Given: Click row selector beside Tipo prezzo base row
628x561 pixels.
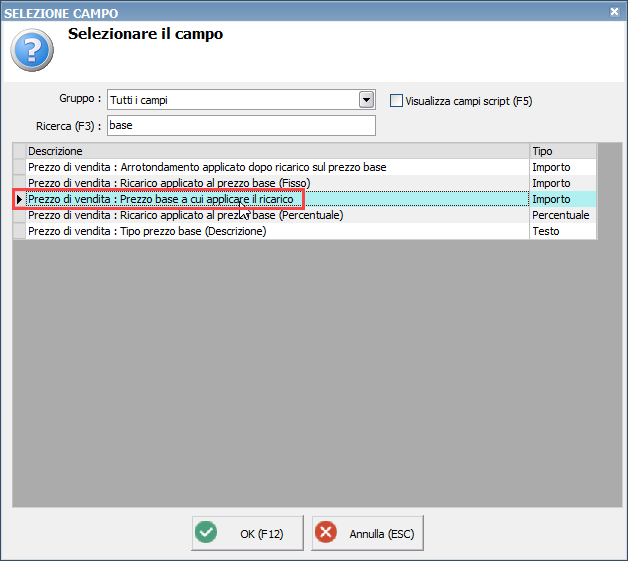Looking at the screenshot, I should pos(19,231).
